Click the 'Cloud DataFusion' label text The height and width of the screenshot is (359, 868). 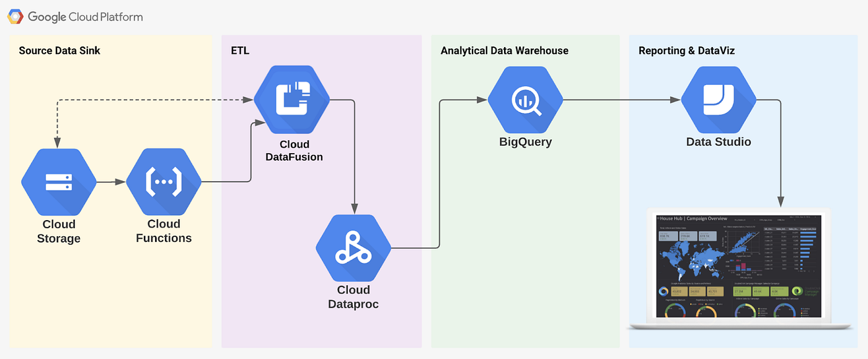(x=294, y=151)
